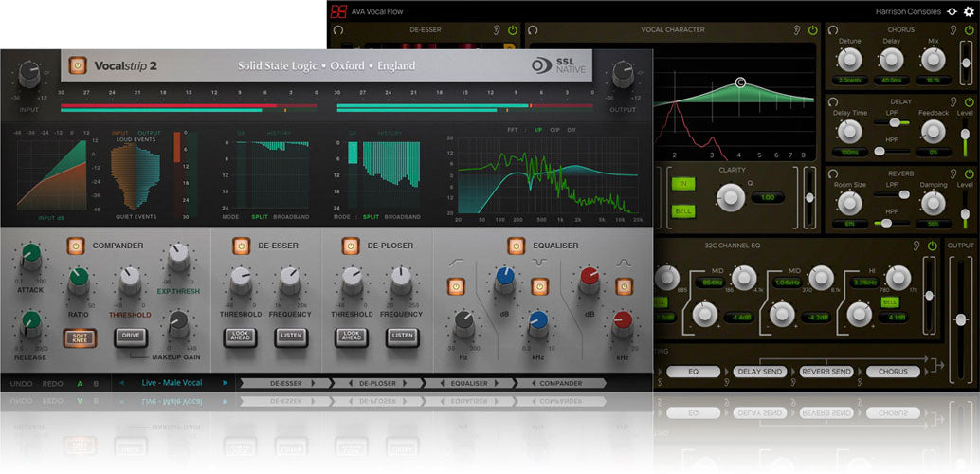This screenshot has width=980, height=474.
Task: Click blue kHz knob in Equaliser
Action: click(537, 322)
